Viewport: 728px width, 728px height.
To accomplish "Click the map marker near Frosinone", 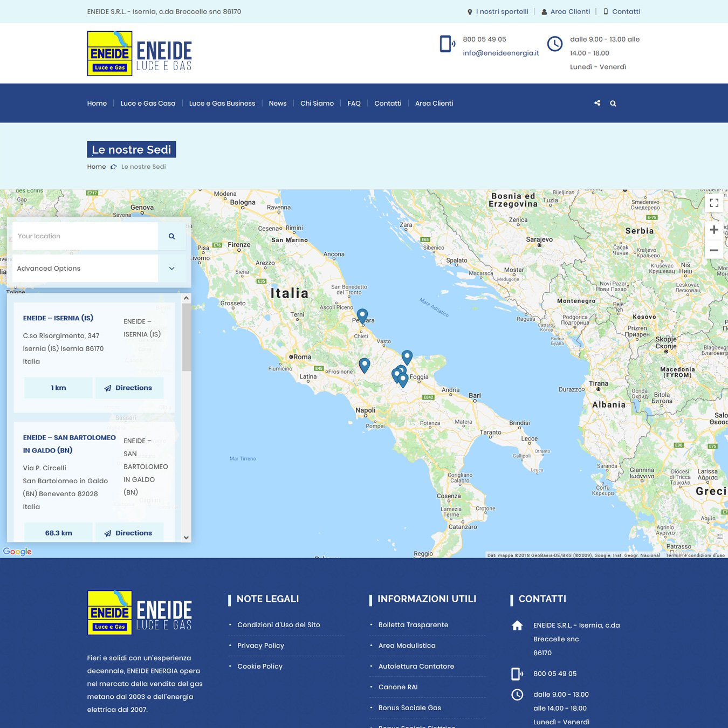I will click(365, 365).
